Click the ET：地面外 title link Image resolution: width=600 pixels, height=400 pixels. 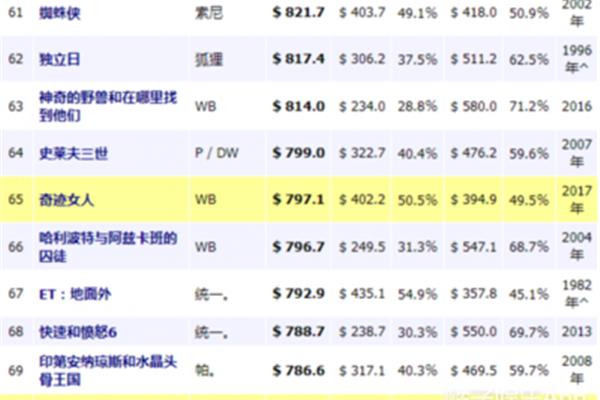[75, 294]
